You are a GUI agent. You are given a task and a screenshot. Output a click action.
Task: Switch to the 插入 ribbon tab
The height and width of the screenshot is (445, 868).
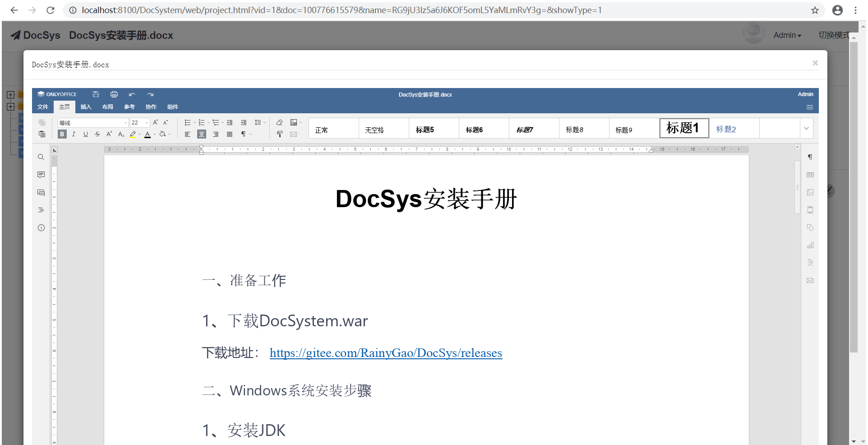tap(86, 107)
